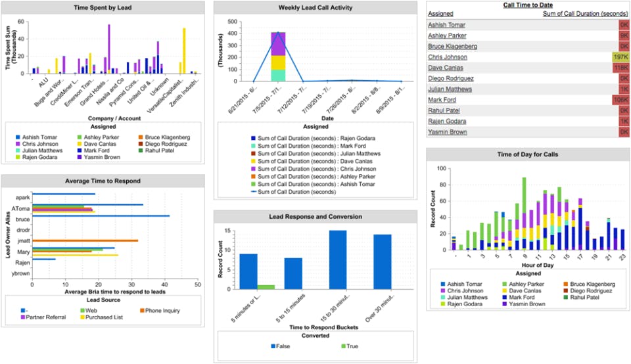
Task: Sort by Sum of Call Duration column header
Action: [x=585, y=14]
